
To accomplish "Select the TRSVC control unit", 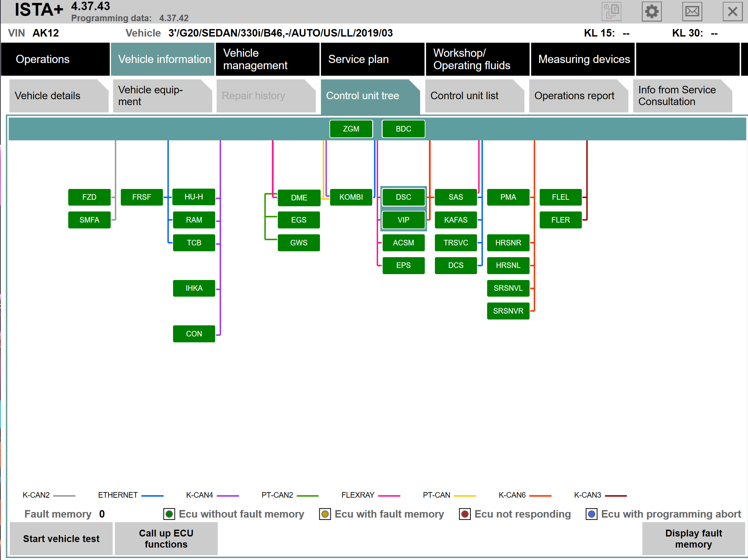I will coord(456,243).
